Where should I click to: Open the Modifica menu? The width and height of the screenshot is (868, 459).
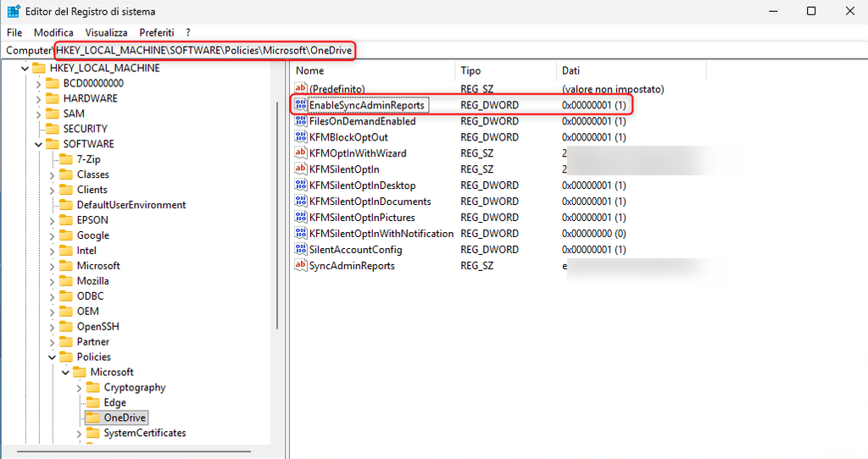[53, 33]
